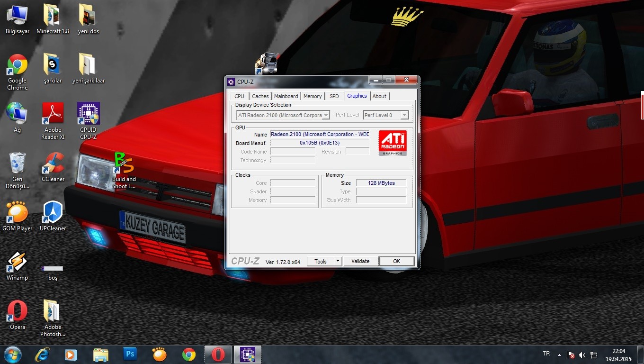The image size is (644, 364).
Task: Switch to the About tab
Action: pos(379,96)
